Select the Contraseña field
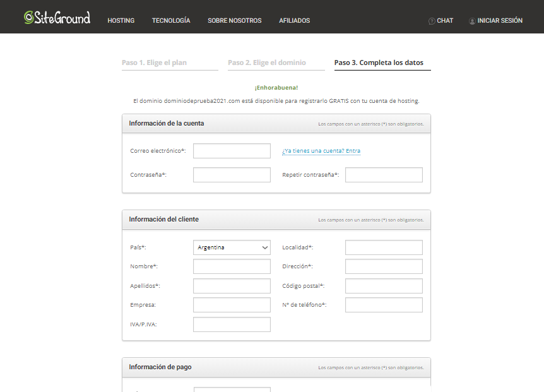This screenshot has width=544, height=392. coord(232,175)
